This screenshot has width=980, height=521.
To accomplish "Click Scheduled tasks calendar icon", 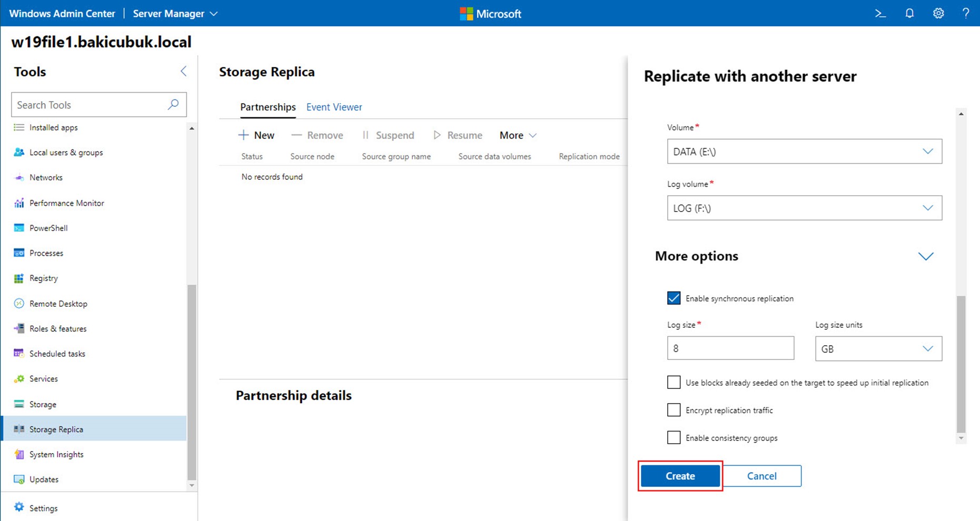I will click(19, 353).
